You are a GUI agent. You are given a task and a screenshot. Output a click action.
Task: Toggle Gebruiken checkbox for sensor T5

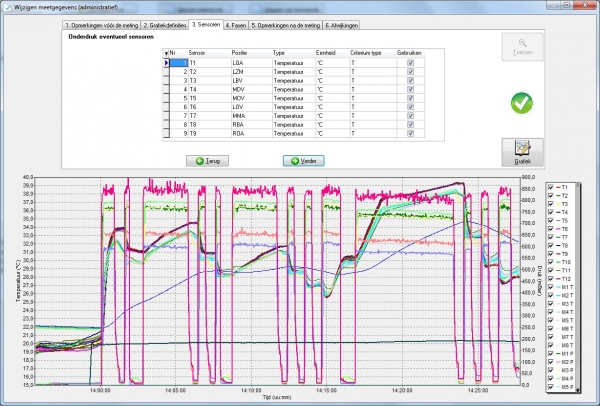click(410, 97)
